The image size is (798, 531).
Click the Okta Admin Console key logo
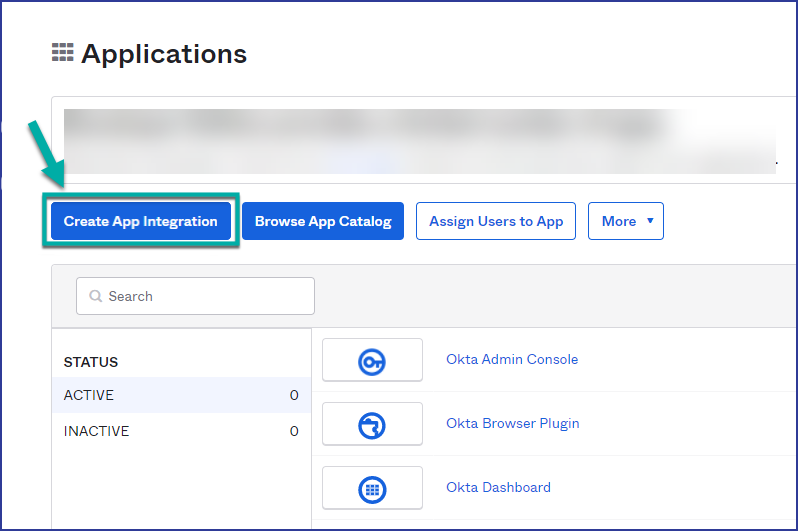372,360
